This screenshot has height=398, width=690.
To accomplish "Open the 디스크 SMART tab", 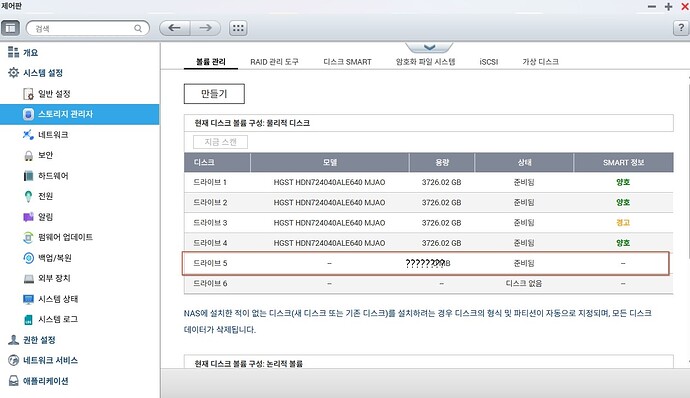I will (x=347, y=62).
